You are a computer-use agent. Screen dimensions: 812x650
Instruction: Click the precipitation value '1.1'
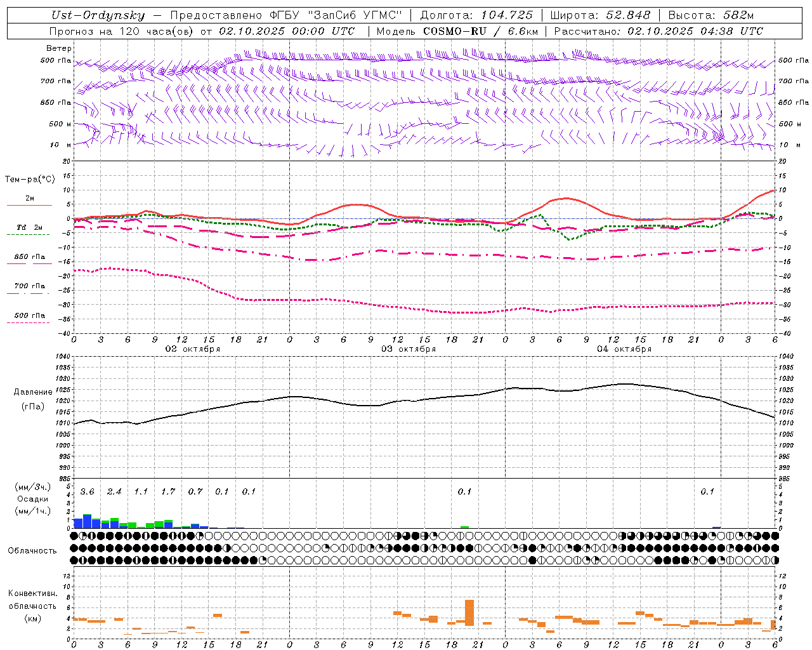(141, 492)
